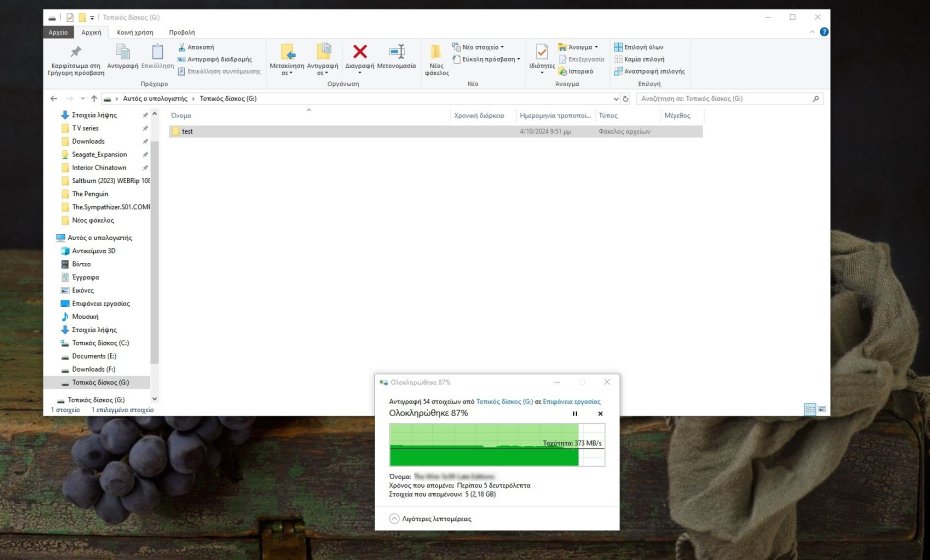
Task: Switch to details view icon in status bar
Action: click(810, 409)
